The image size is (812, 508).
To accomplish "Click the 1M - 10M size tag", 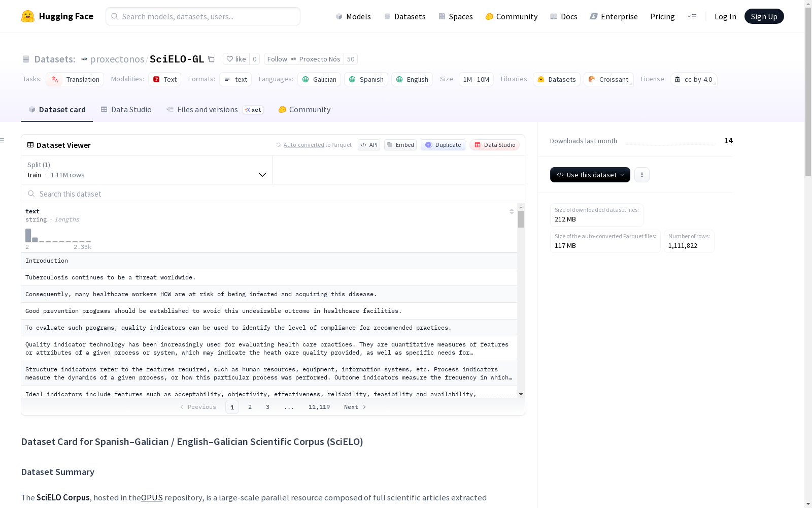I will [x=476, y=79].
